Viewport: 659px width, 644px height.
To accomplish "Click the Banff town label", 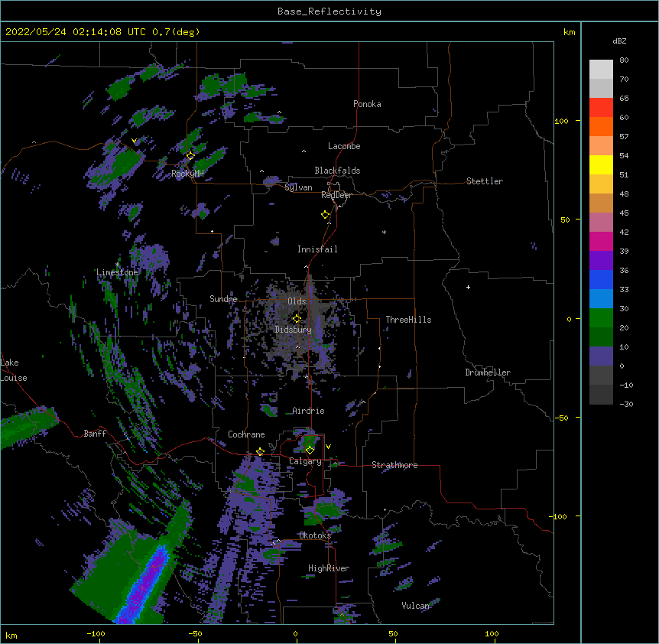I will (95, 434).
